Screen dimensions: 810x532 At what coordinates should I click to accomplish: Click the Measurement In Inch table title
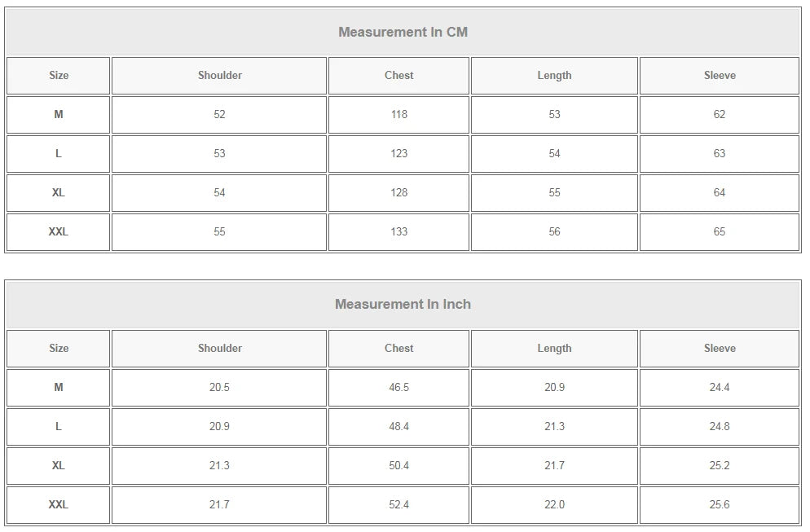tap(403, 305)
